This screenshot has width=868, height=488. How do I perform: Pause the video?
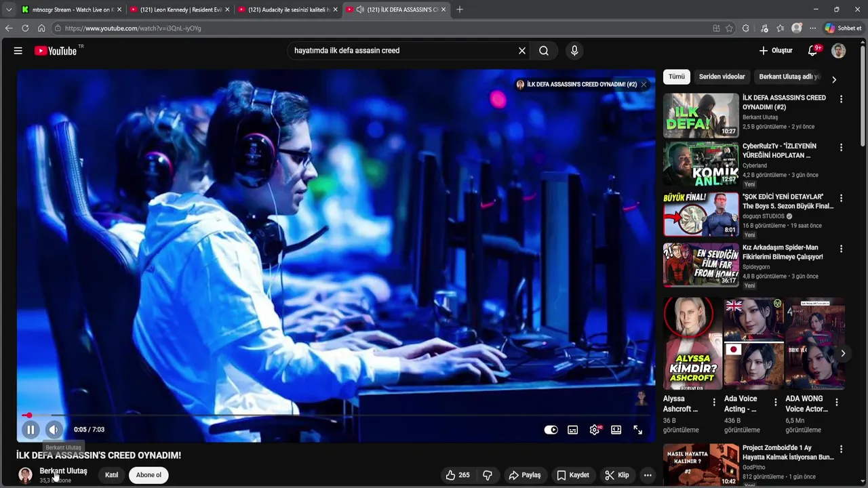pyautogui.click(x=31, y=430)
